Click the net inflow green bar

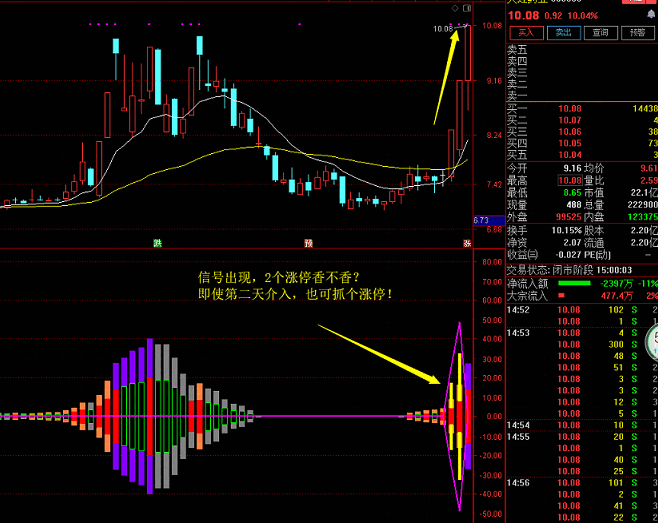[574, 283]
